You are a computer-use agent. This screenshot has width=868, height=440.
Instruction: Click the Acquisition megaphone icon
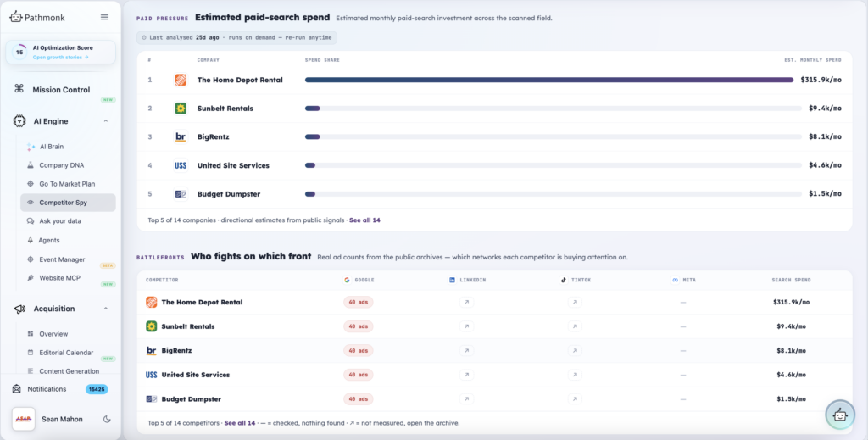[x=20, y=309]
